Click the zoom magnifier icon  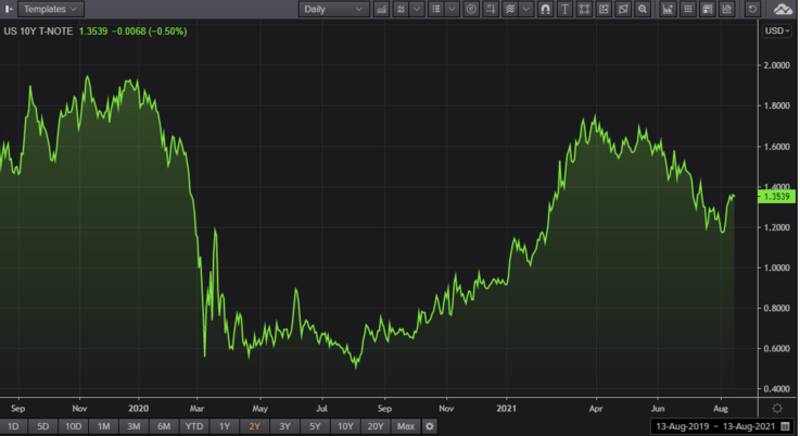[x=643, y=9]
